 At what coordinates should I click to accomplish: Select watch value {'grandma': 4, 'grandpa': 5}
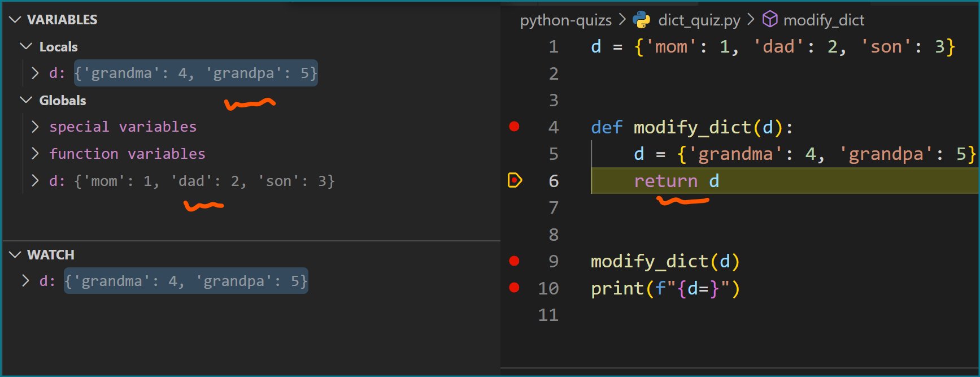pyautogui.click(x=186, y=281)
